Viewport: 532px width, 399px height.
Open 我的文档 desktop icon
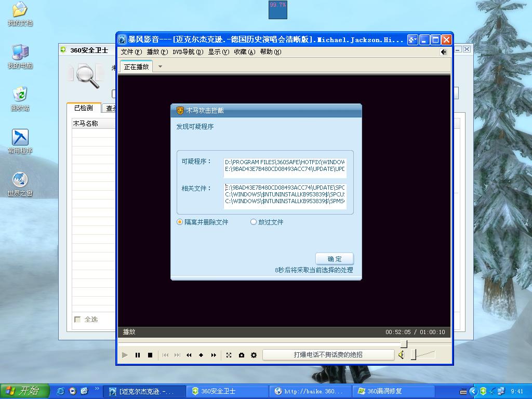(x=20, y=14)
